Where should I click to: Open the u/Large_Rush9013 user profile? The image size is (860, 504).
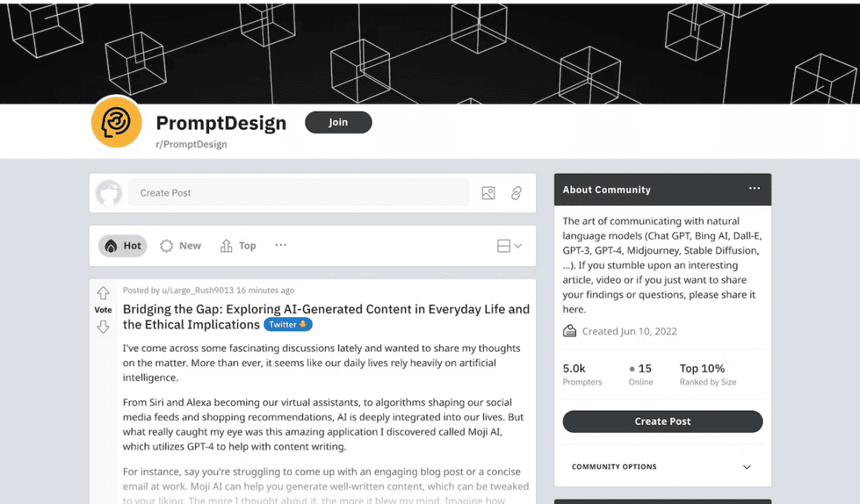(197, 290)
